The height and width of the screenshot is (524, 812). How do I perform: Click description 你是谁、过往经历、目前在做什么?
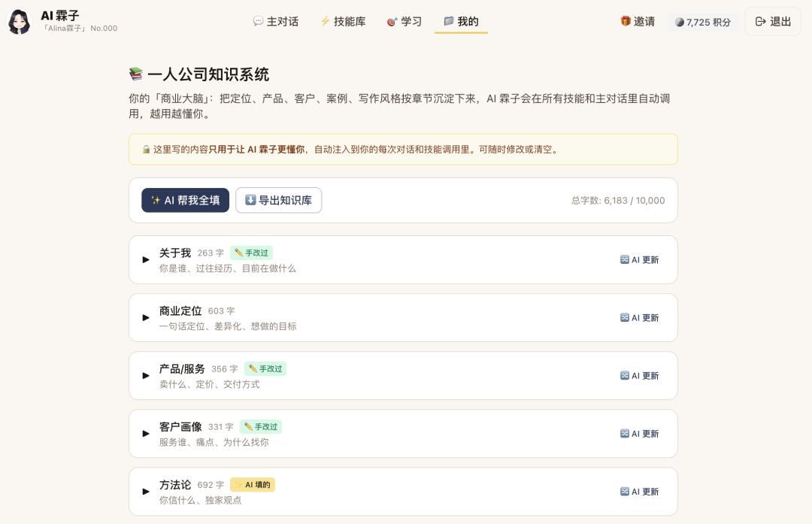pos(227,268)
